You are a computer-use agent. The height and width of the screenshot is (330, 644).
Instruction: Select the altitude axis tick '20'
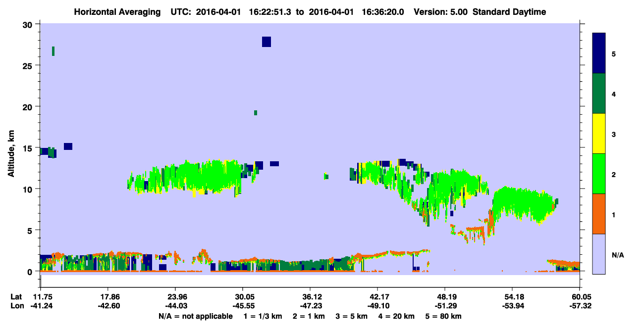pyautogui.click(x=28, y=107)
